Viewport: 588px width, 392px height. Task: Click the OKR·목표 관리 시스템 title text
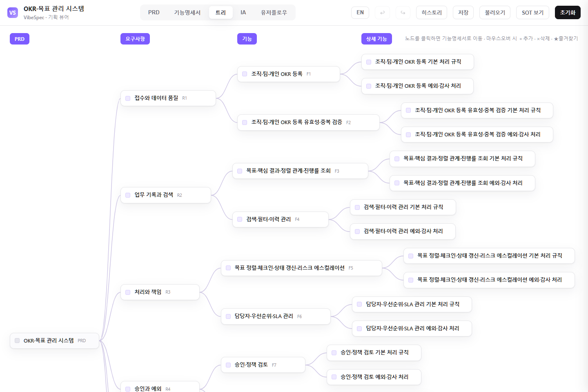(x=54, y=9)
